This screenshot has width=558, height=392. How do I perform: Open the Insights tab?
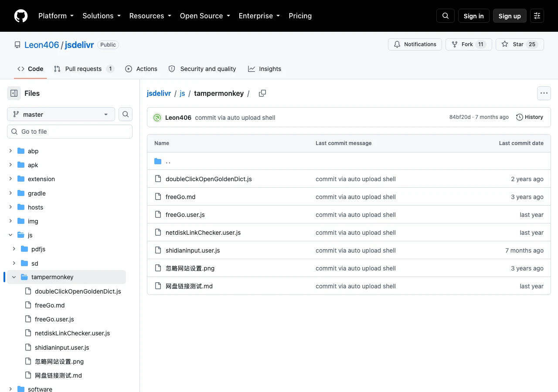[x=265, y=69]
